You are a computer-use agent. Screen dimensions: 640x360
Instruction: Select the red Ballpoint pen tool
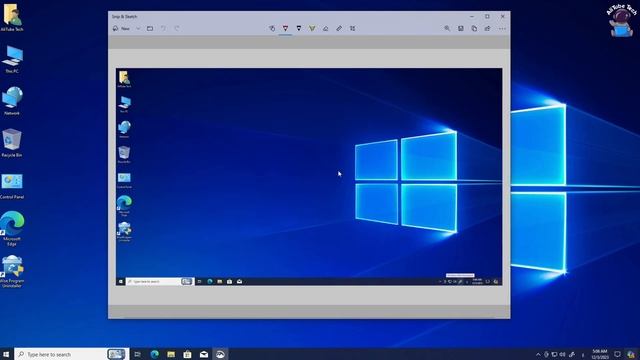pyautogui.click(x=285, y=29)
